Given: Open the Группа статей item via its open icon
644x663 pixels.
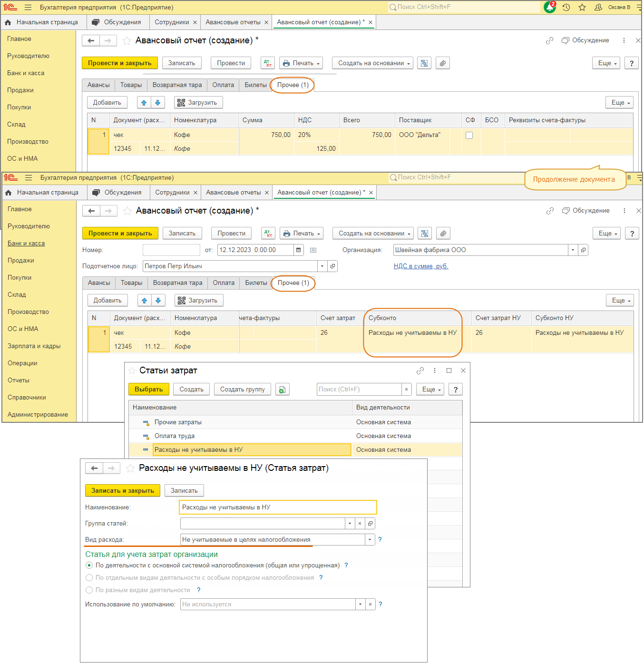Looking at the screenshot, I should tap(371, 524).
